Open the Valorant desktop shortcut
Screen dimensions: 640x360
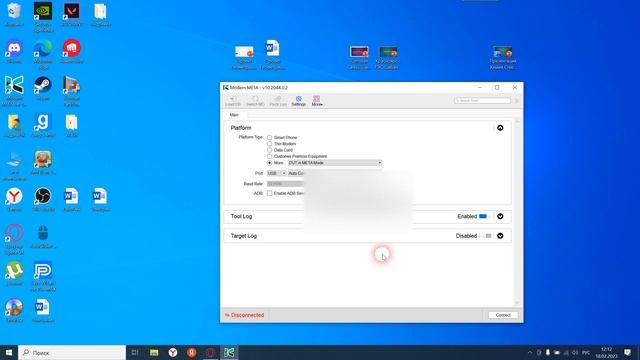(72, 15)
